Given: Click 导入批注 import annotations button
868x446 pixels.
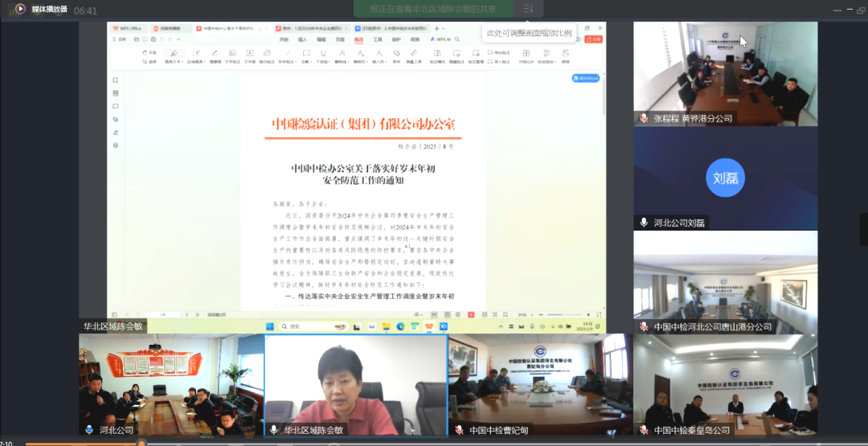Looking at the screenshot, I should 499,62.
